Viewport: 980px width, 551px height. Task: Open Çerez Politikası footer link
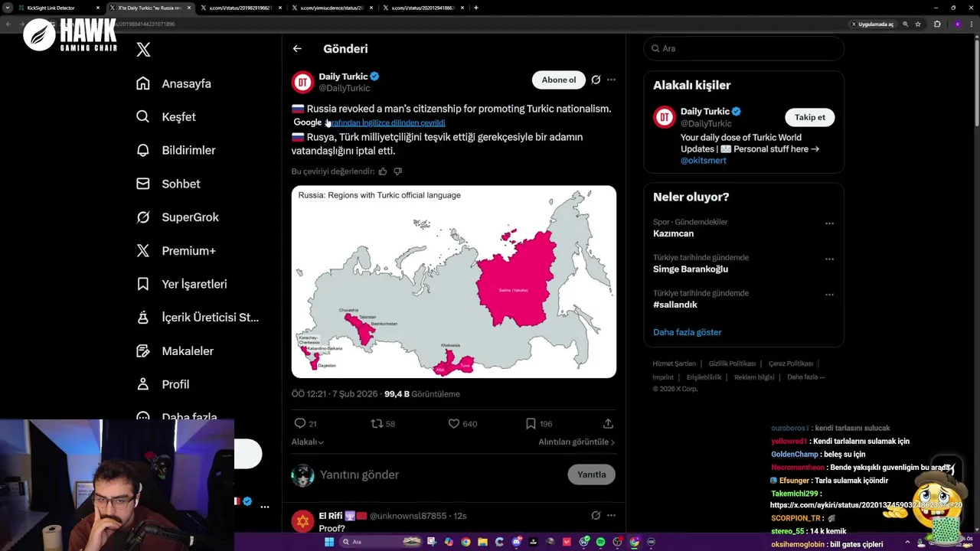791,364
